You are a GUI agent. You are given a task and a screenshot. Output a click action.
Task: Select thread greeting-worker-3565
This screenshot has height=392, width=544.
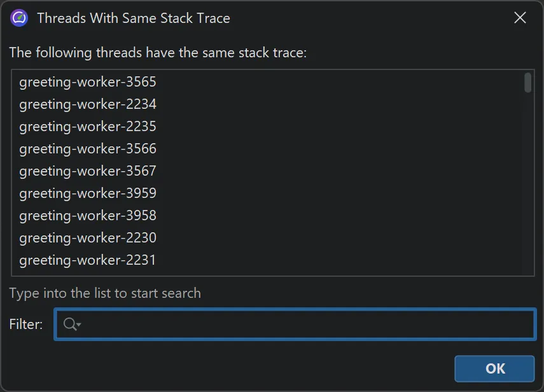click(x=88, y=82)
